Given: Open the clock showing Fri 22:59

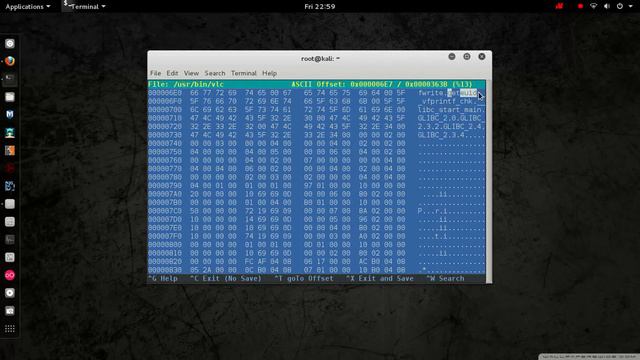Looking at the screenshot, I should (x=320, y=7).
